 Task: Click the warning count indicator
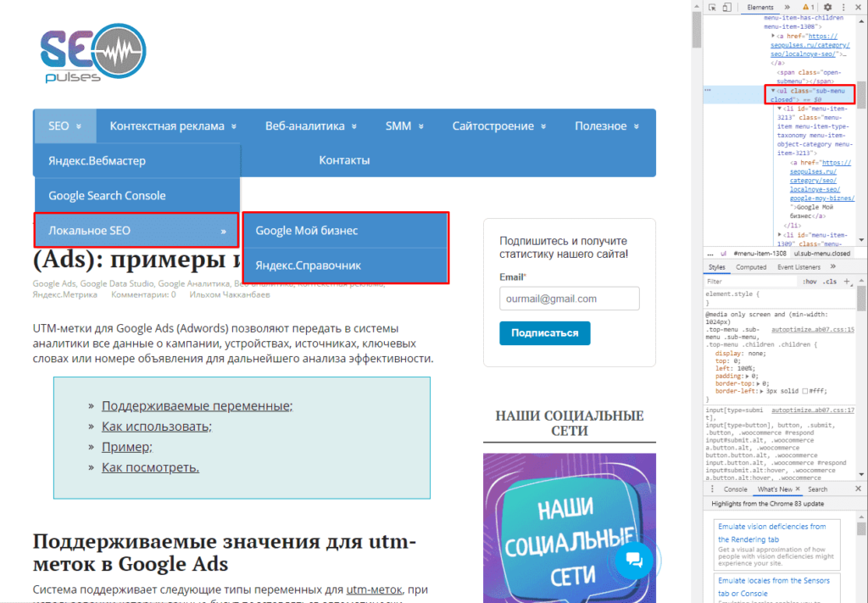coord(809,7)
